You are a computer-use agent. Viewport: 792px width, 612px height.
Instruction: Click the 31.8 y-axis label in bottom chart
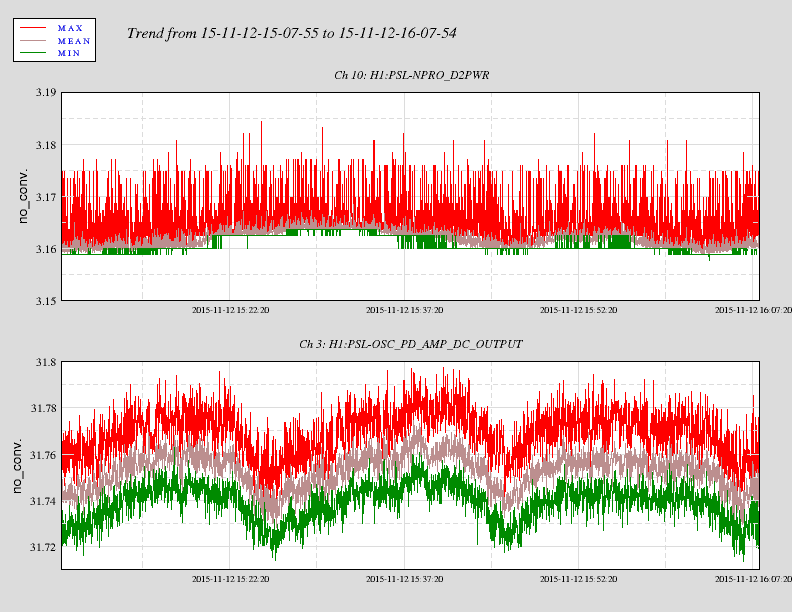click(45, 362)
